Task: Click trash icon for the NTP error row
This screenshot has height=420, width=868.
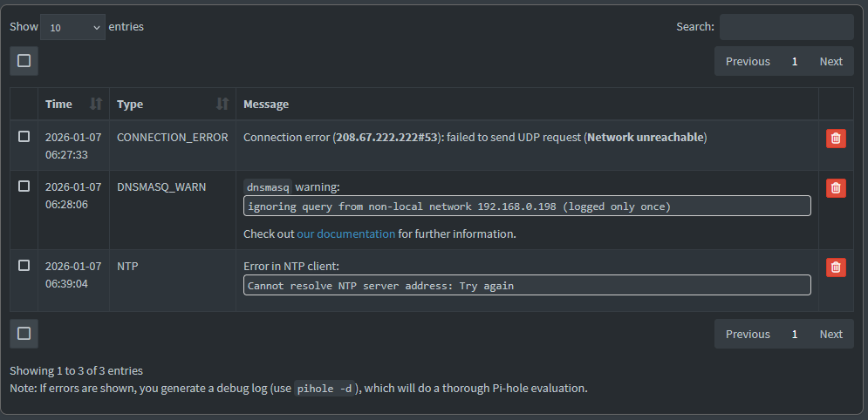Action: (x=836, y=267)
